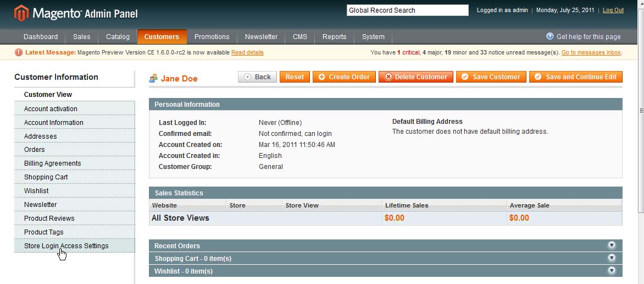The width and height of the screenshot is (644, 284).
Task: Open the Reports menu
Action: pos(334,37)
